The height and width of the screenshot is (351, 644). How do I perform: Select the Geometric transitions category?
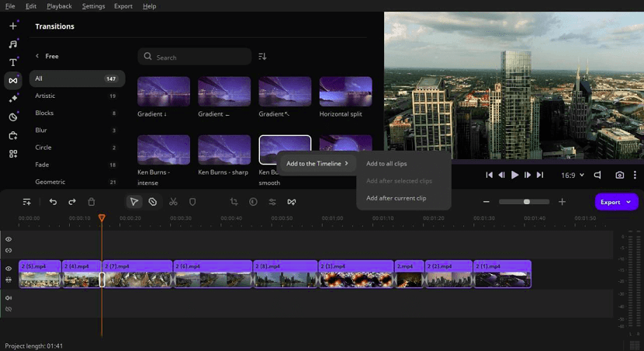tap(78, 182)
